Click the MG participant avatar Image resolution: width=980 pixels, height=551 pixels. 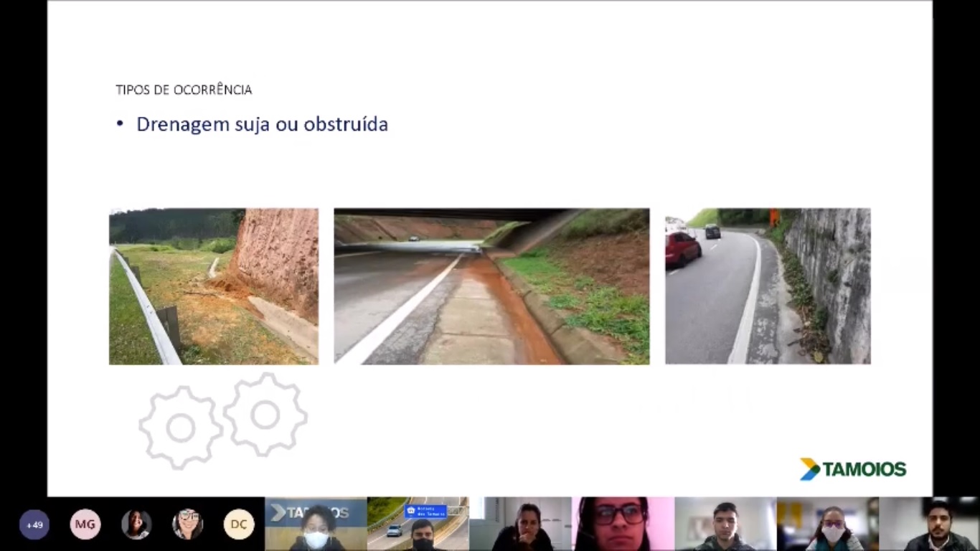coord(85,524)
